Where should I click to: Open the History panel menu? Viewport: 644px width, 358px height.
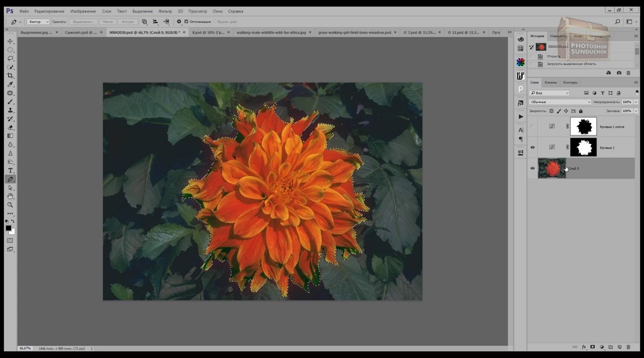click(636, 36)
